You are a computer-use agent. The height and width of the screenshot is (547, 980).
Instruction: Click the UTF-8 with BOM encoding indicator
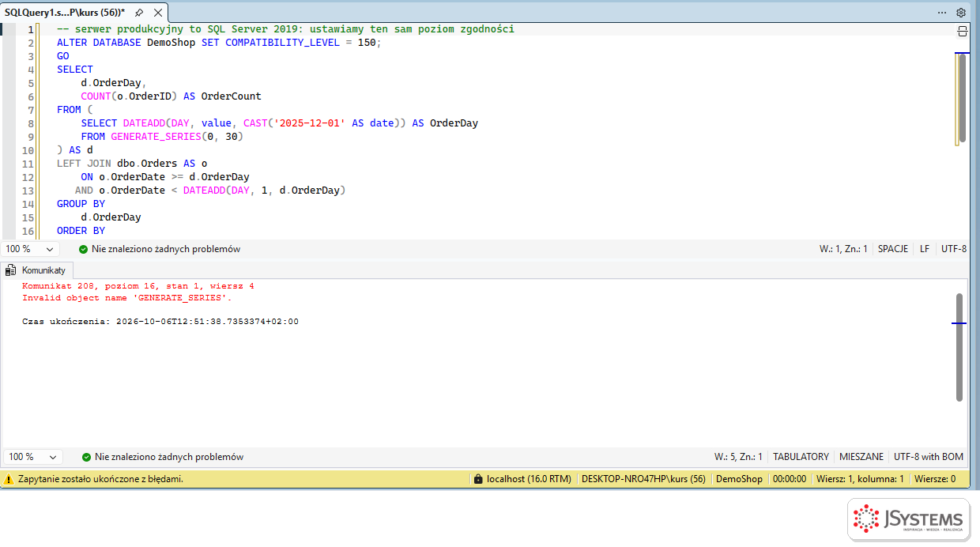(x=929, y=457)
